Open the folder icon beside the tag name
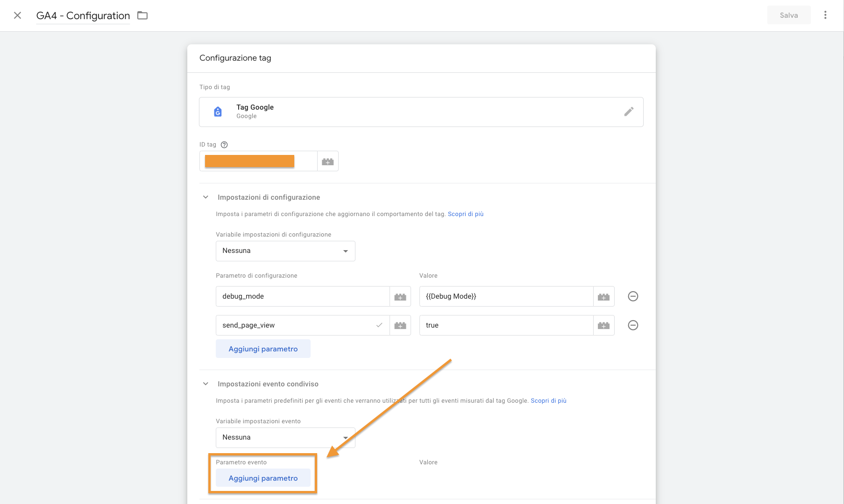 tap(142, 15)
